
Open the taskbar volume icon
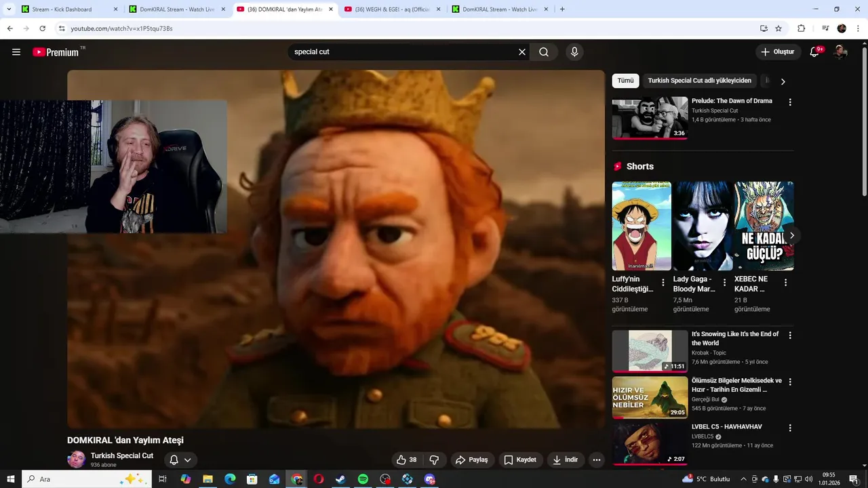(808, 479)
